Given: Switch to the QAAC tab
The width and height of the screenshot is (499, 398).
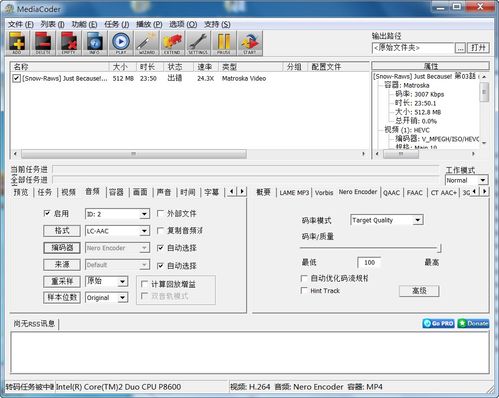Looking at the screenshot, I should pyautogui.click(x=391, y=193).
